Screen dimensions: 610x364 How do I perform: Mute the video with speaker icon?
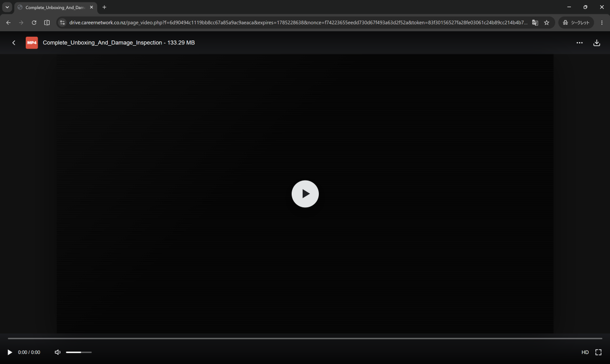click(57, 352)
